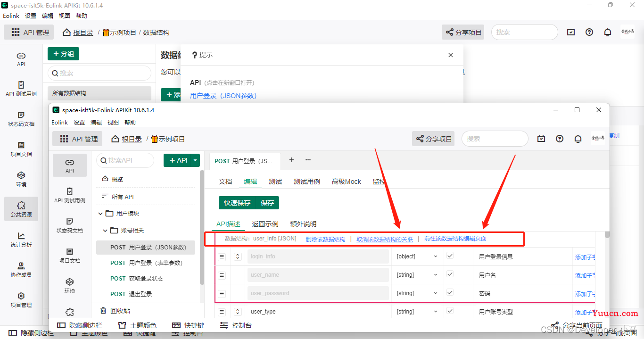Close the 提示 dialog
This screenshot has height=339, width=644.
click(x=451, y=55)
